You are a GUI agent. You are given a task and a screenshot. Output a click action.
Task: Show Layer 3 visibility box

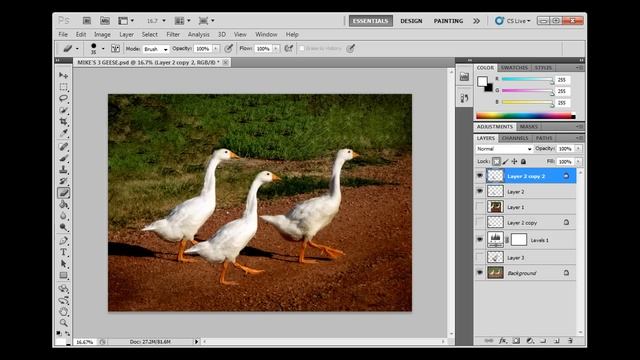[x=480, y=257]
